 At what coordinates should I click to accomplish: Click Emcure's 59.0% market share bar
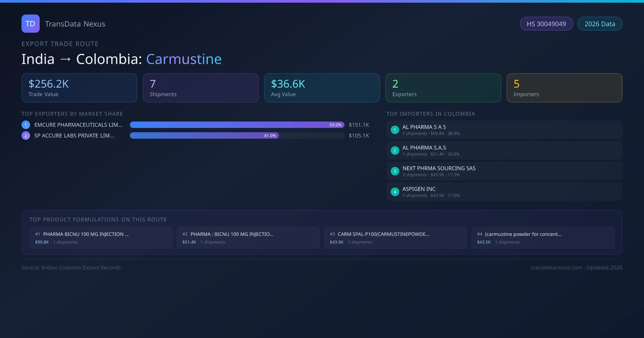pyautogui.click(x=237, y=125)
